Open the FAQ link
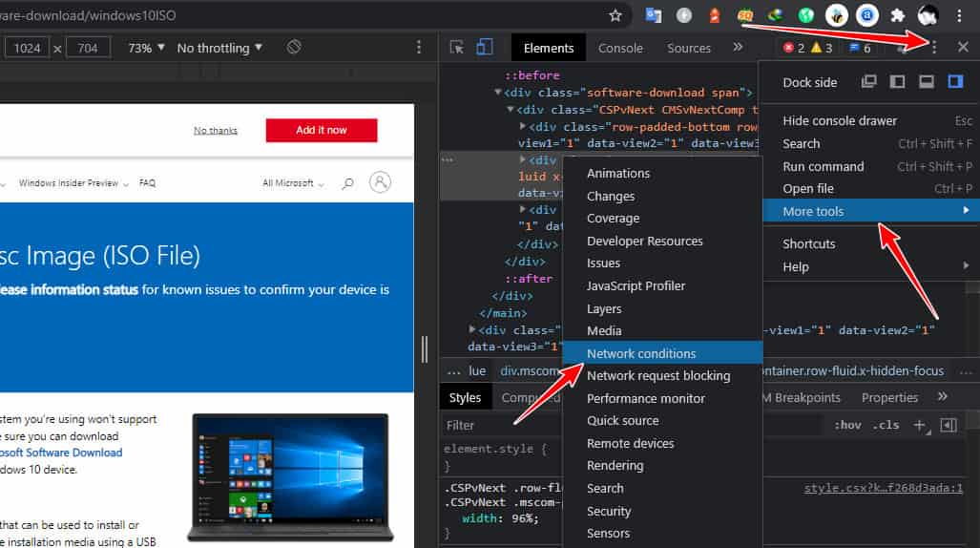 (x=147, y=183)
